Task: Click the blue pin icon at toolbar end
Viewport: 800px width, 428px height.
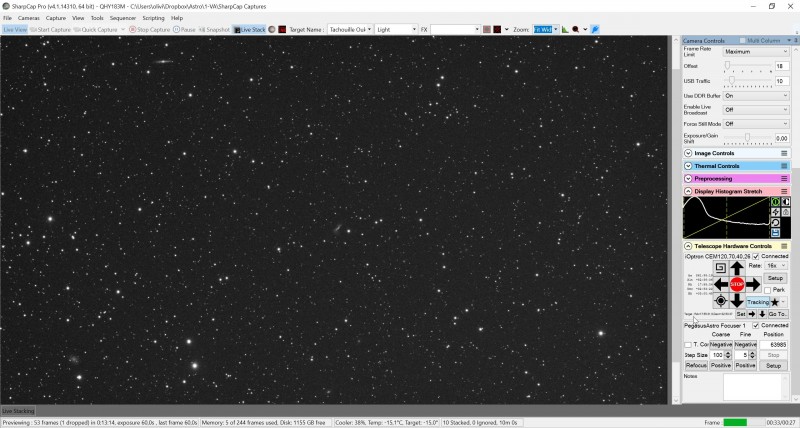Action: tap(595, 30)
